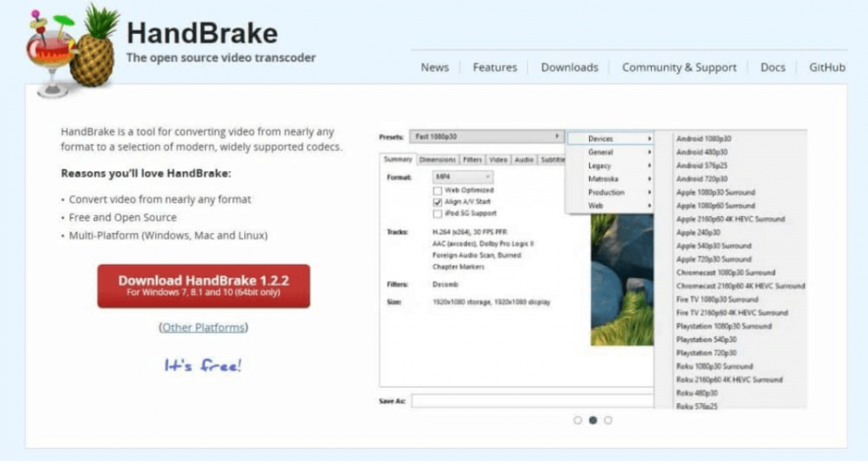Click the video preview thumbnail
868x465 pixels.
click(x=621, y=280)
